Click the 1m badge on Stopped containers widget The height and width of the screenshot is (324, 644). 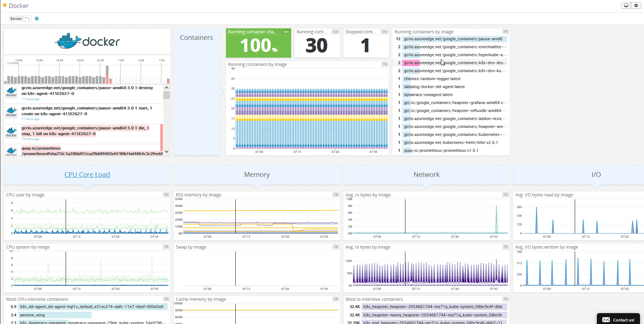pos(384,32)
